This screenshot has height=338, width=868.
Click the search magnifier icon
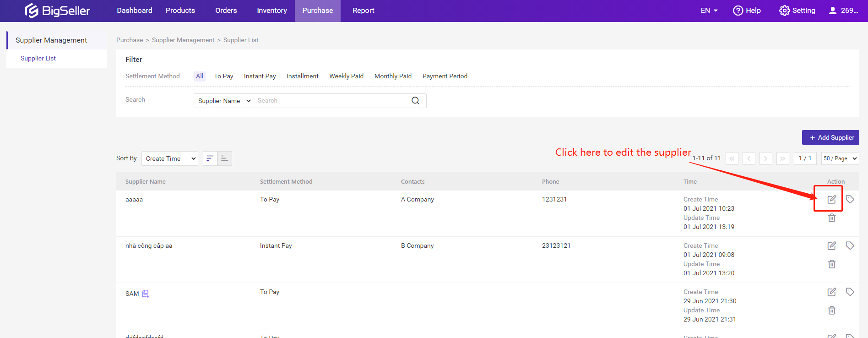tap(415, 101)
